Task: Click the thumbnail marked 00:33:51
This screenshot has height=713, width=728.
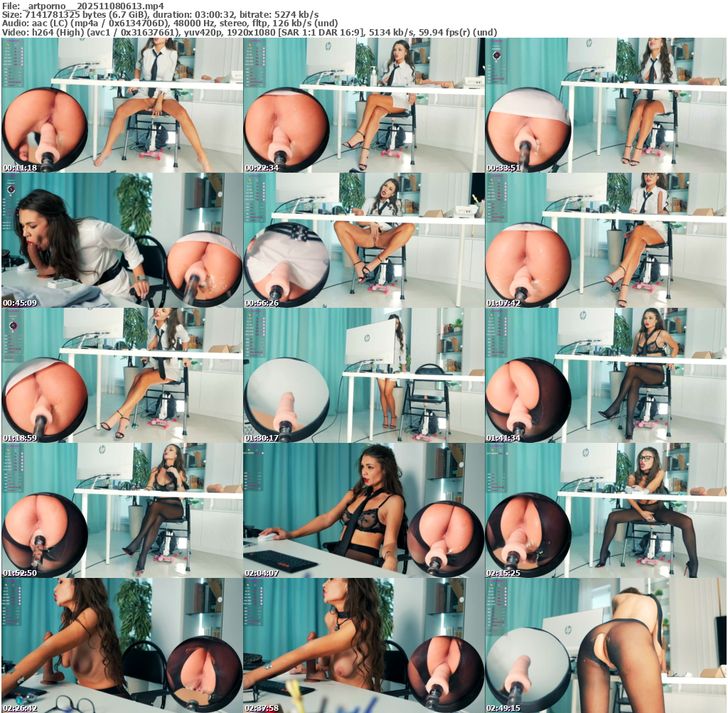Action: [606, 105]
